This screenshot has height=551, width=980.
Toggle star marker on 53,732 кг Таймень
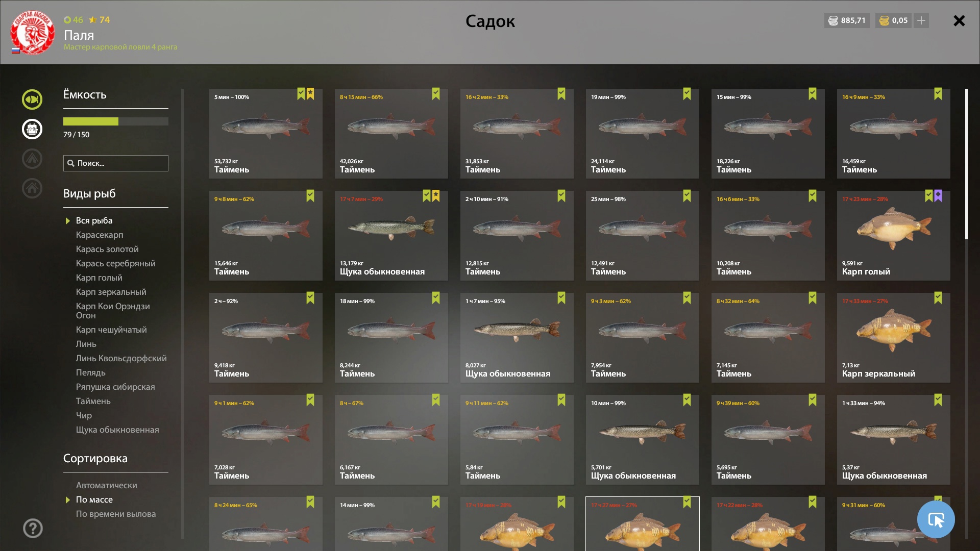pyautogui.click(x=310, y=94)
